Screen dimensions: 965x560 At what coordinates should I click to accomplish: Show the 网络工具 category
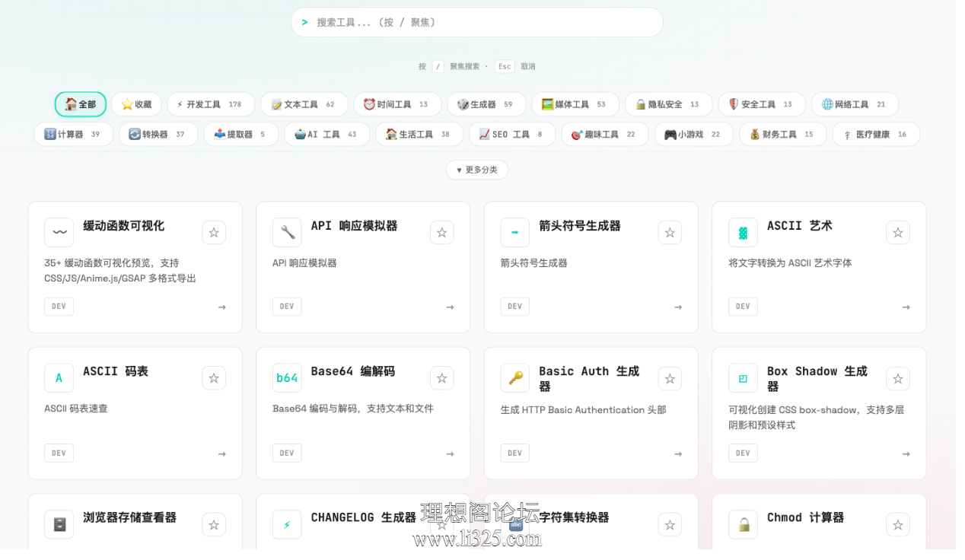tap(855, 104)
